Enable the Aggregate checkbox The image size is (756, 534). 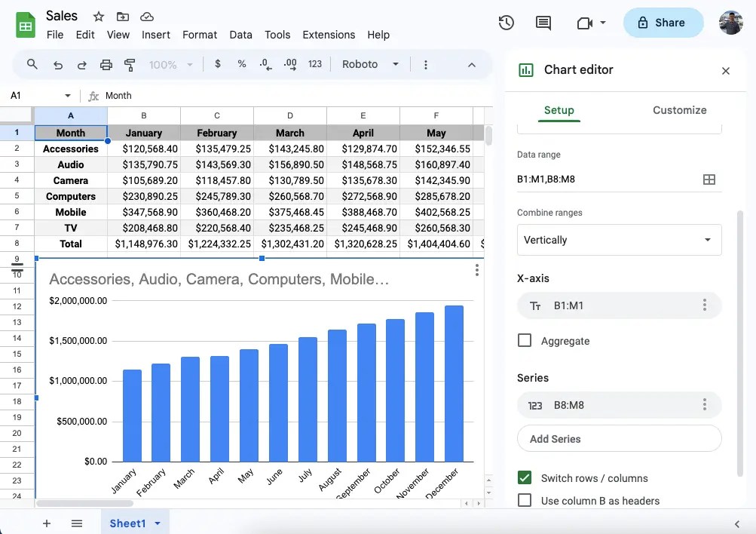(x=525, y=340)
